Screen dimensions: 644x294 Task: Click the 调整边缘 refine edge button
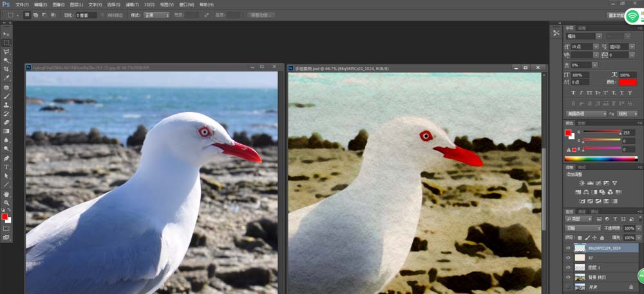tap(261, 15)
